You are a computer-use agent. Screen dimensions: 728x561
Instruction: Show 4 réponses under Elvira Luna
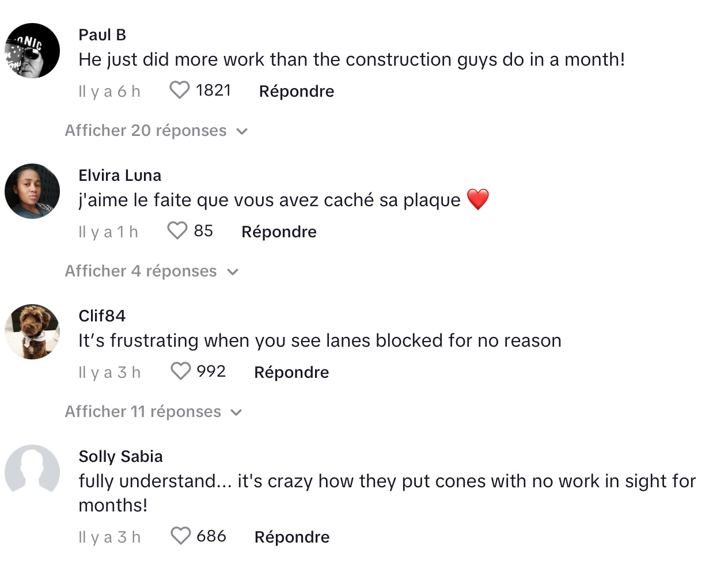click(x=151, y=271)
